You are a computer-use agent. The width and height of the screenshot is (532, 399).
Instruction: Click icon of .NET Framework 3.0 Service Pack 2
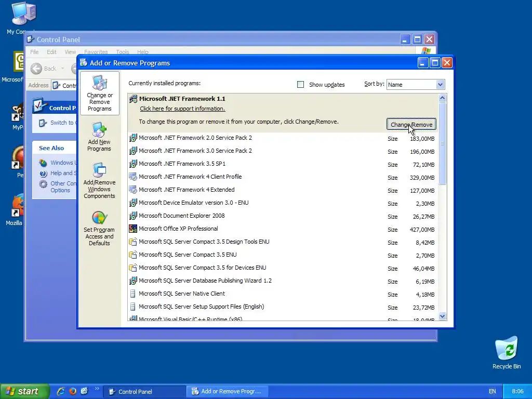point(133,151)
